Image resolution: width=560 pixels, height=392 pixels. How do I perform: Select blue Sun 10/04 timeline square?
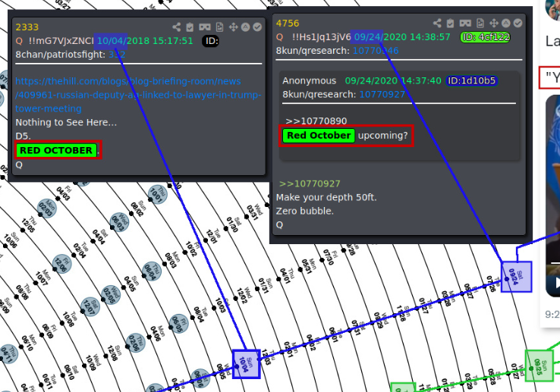click(x=247, y=364)
